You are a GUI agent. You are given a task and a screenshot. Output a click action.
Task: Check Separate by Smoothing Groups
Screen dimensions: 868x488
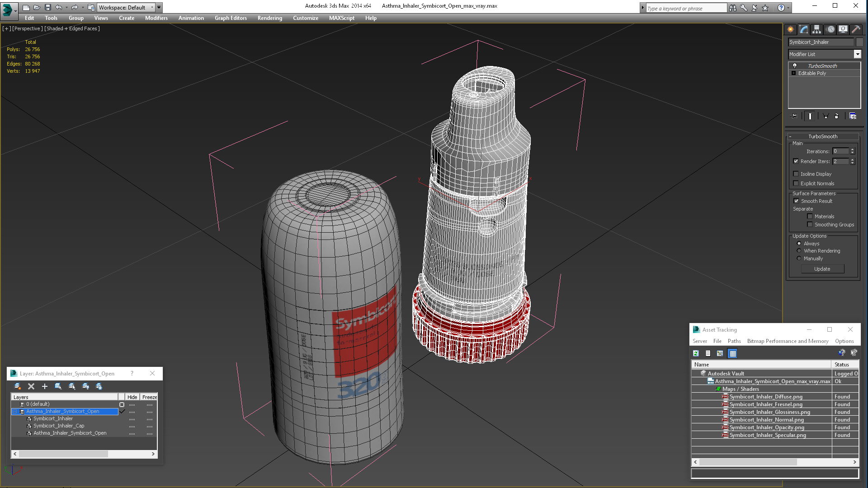pos(810,225)
